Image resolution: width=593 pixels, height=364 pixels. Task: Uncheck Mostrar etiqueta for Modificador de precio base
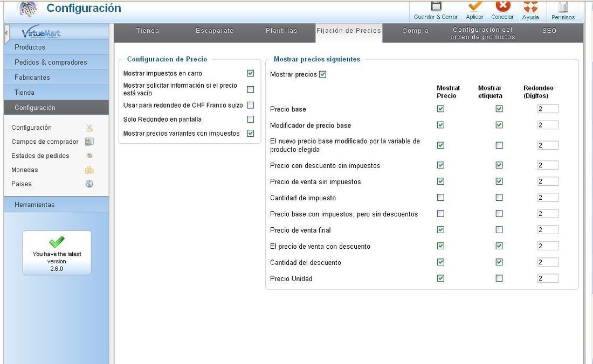coord(499,125)
